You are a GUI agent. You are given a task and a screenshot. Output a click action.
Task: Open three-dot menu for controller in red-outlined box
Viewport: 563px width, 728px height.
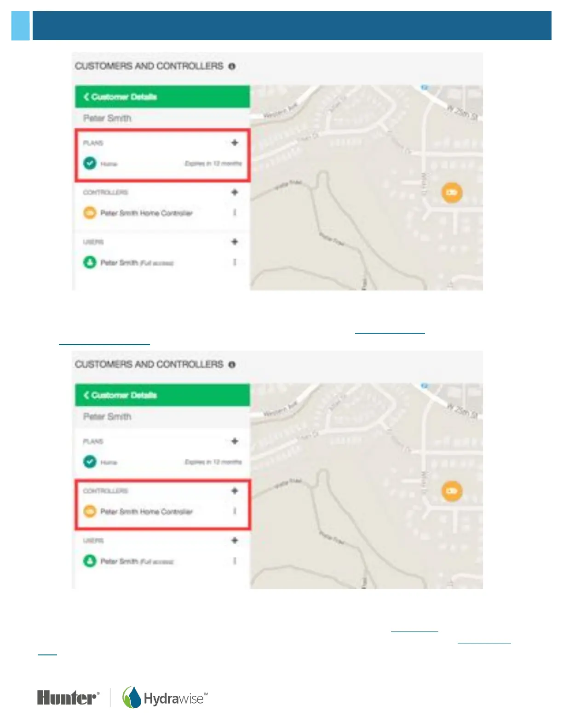[x=235, y=511]
